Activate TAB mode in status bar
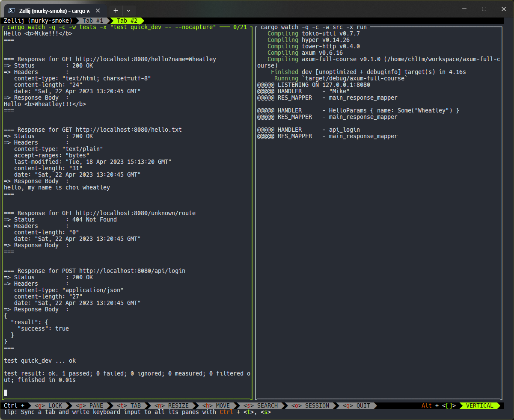 click(x=128, y=405)
